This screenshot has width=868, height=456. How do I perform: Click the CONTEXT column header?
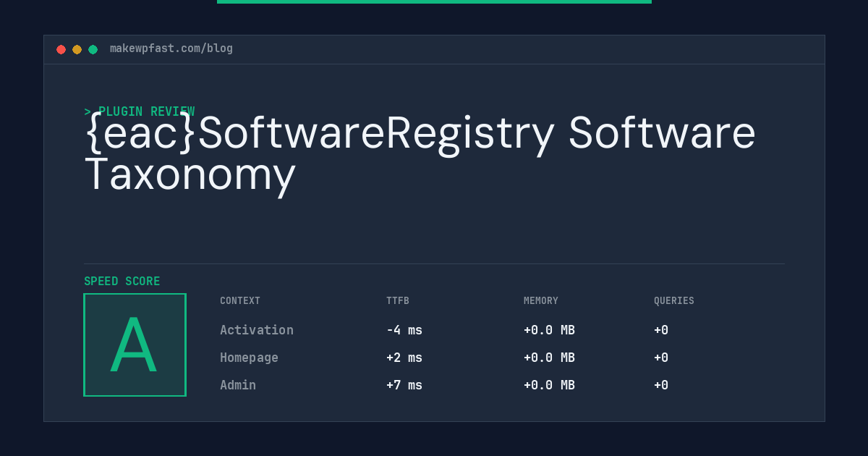240,301
